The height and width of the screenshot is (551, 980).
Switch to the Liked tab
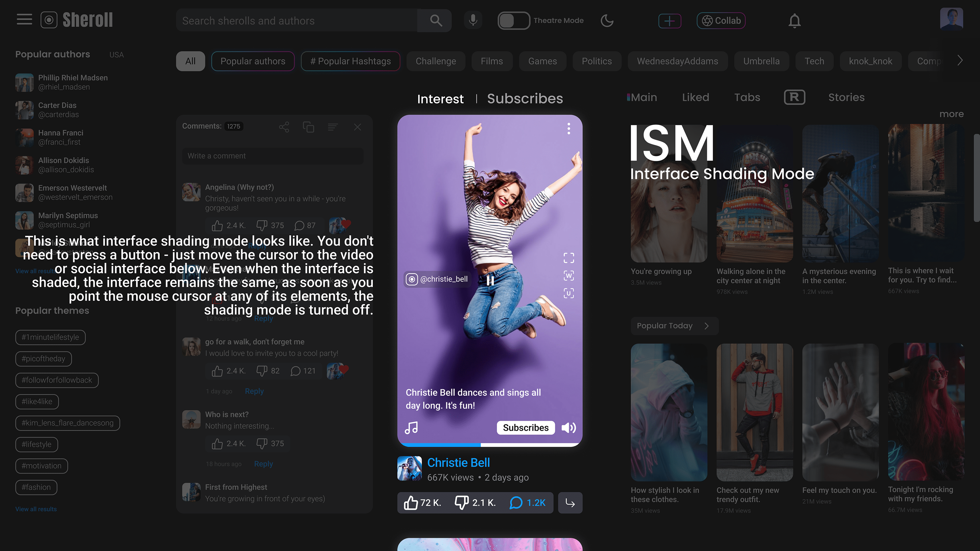pos(695,97)
